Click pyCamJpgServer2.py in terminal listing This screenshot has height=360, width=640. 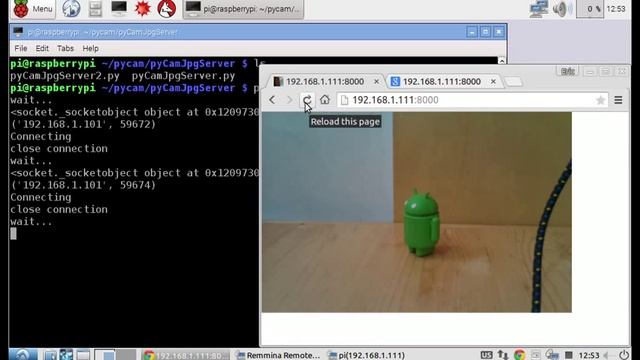click(65, 76)
